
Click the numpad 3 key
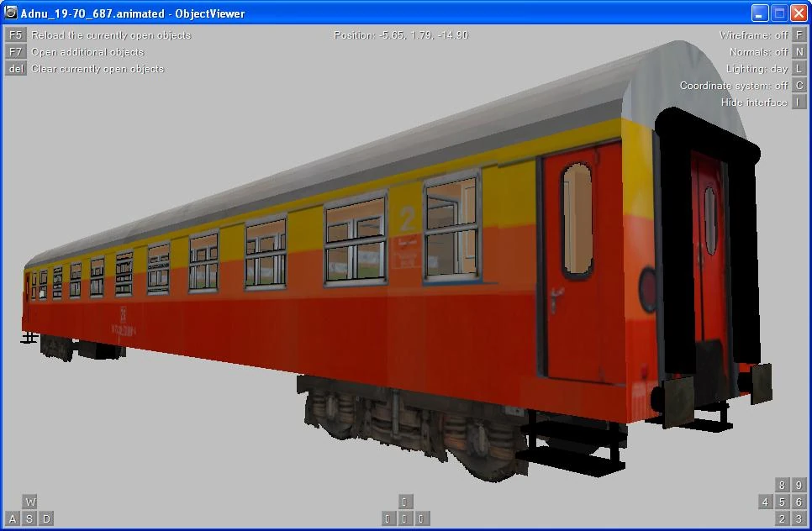coord(799,518)
